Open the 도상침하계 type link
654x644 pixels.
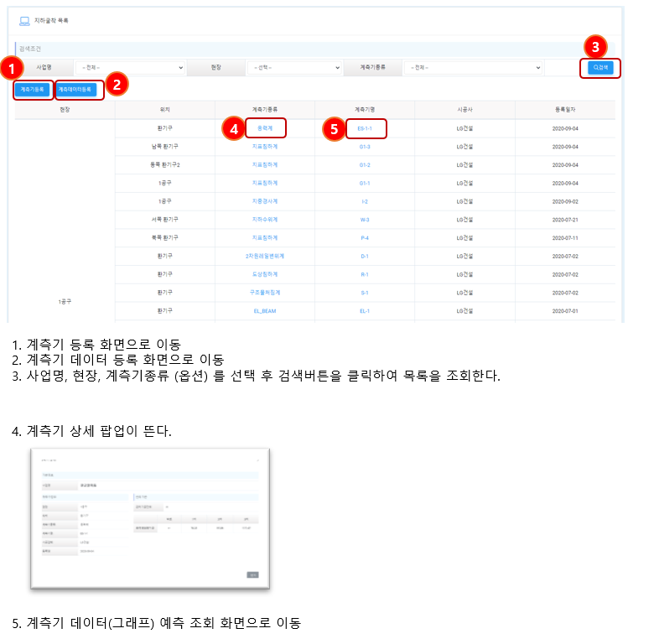[x=265, y=274]
